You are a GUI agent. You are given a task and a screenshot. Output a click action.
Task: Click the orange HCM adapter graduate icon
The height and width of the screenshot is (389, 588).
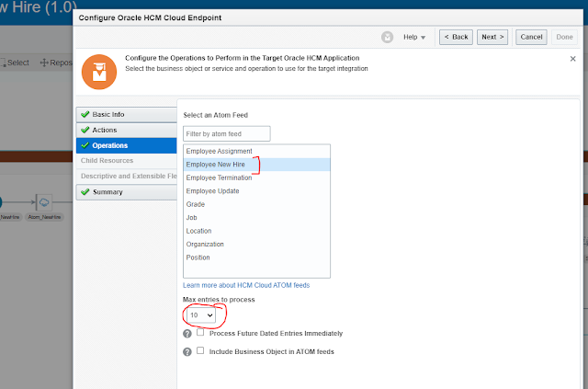tap(99, 72)
